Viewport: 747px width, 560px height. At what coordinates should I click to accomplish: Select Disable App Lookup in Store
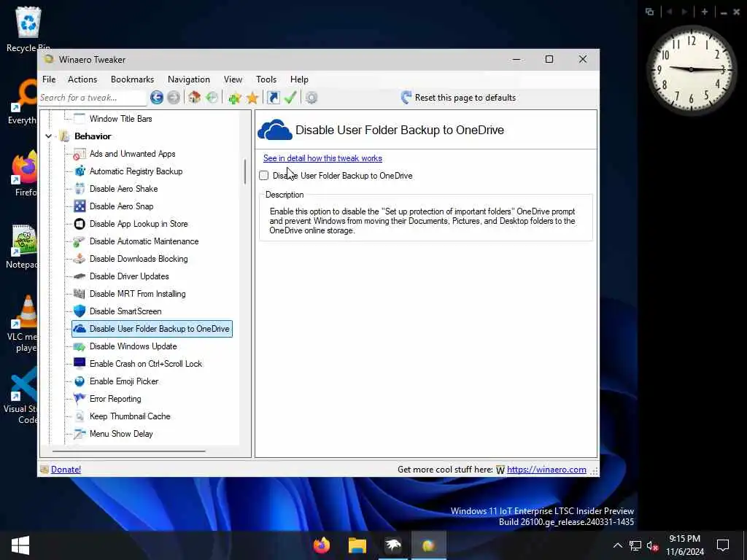coord(139,224)
